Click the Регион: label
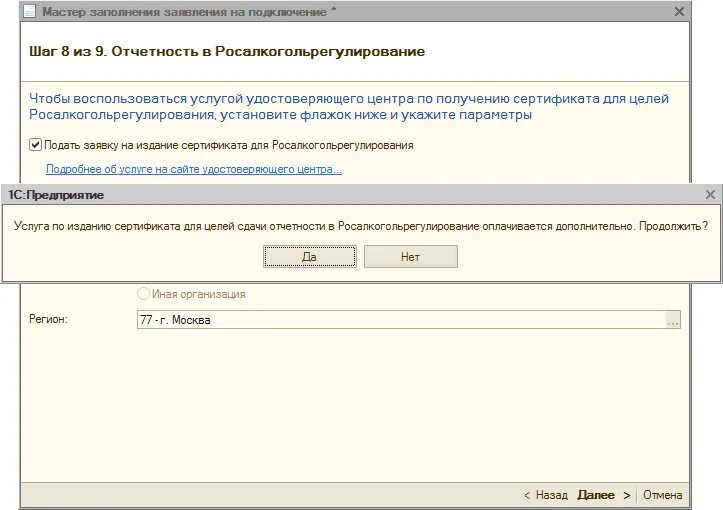Viewport: 723px width, 510px height. pos(48,319)
